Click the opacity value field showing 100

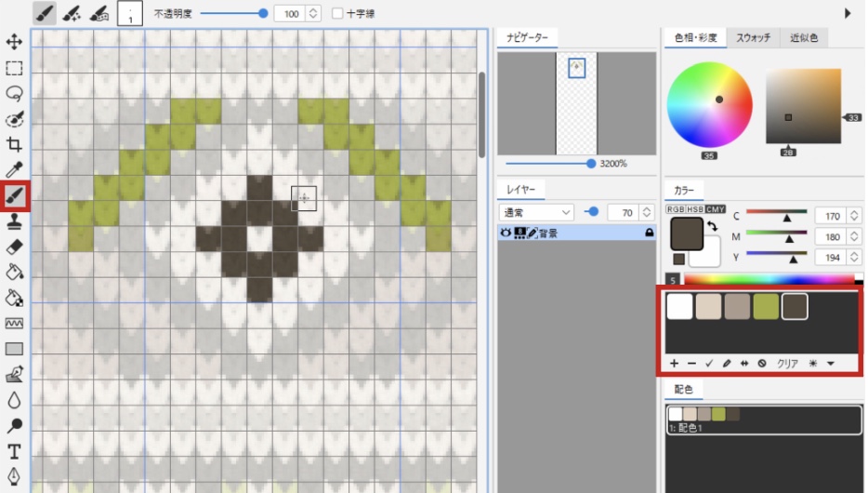pyautogui.click(x=290, y=13)
